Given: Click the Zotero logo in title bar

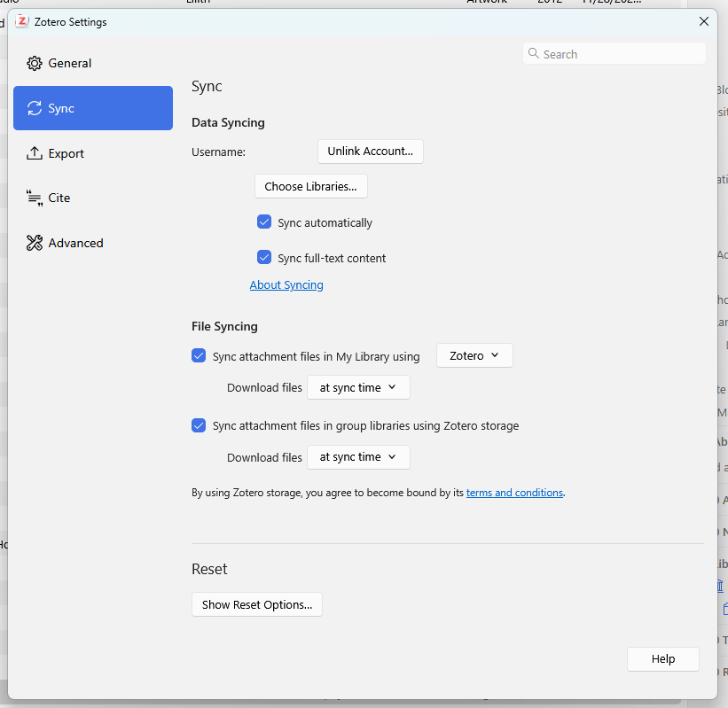Looking at the screenshot, I should tap(22, 22).
